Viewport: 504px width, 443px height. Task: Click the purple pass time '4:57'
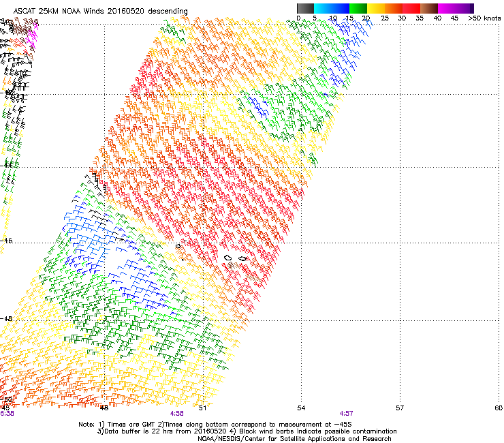346,414
